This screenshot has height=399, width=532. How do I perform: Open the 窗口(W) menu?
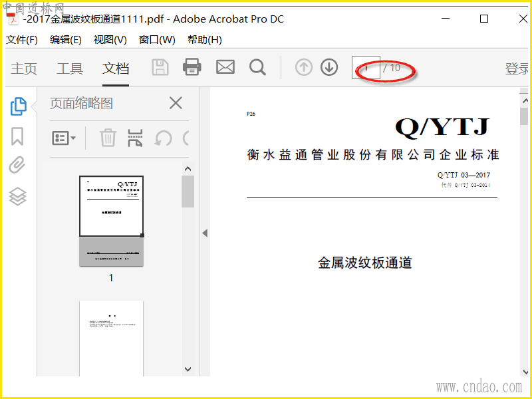[157, 40]
